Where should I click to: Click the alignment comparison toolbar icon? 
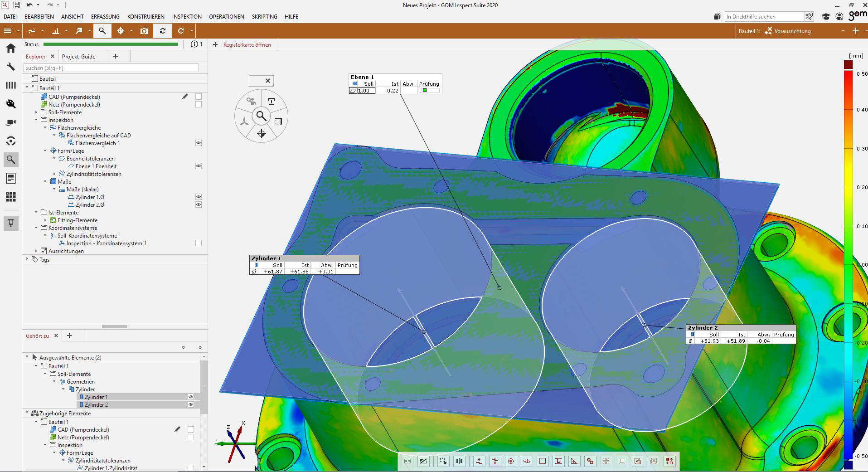pos(32,31)
